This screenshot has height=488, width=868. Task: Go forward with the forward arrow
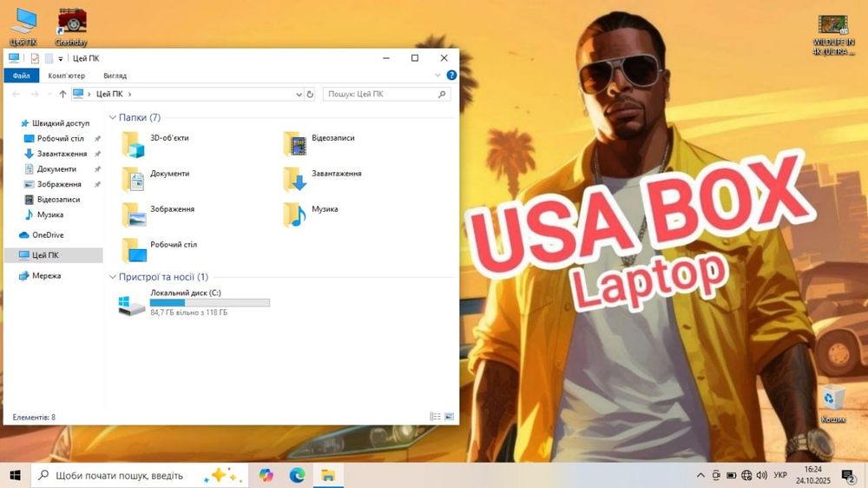tap(35, 94)
